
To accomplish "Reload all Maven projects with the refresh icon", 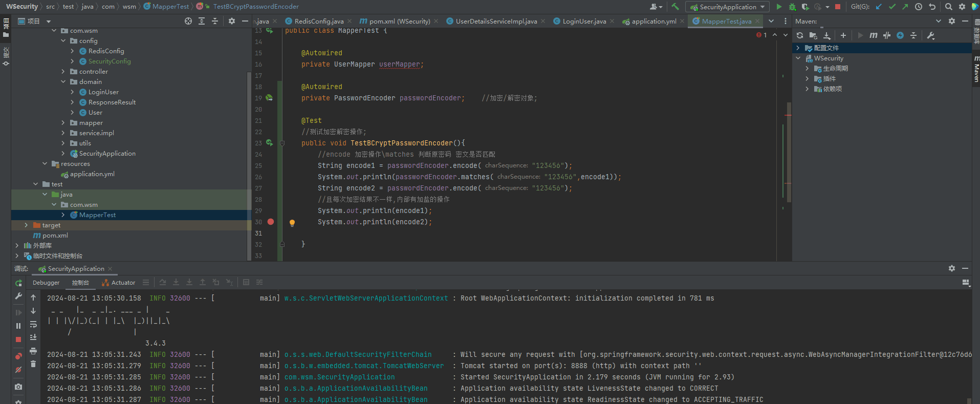I will 800,35.
